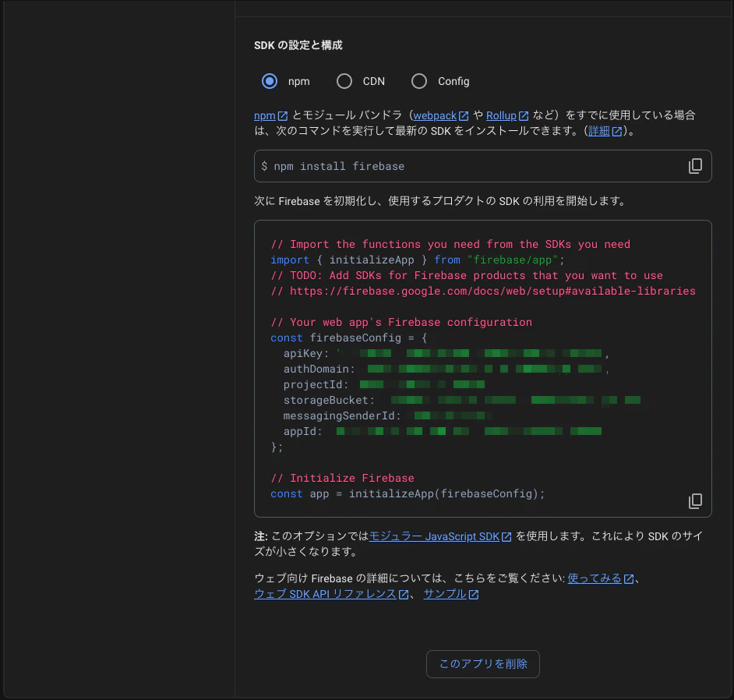Copy the npm install firebase command
The width and height of the screenshot is (734, 700).
[695, 166]
